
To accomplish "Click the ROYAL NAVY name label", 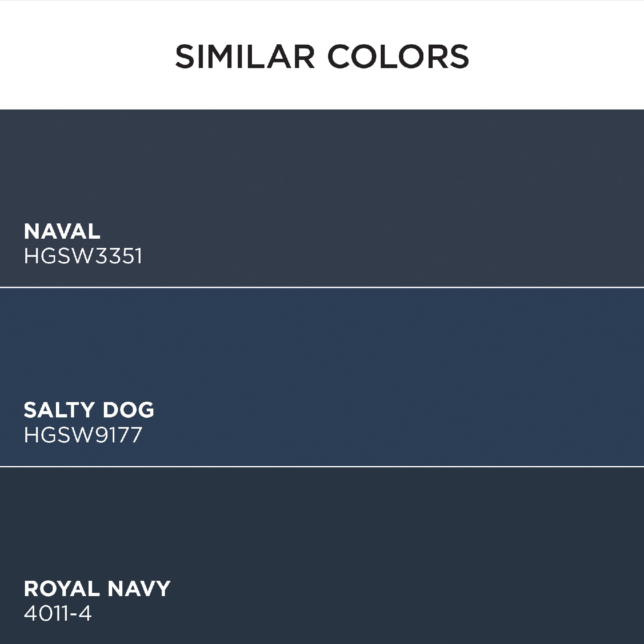I will pos(97,588).
